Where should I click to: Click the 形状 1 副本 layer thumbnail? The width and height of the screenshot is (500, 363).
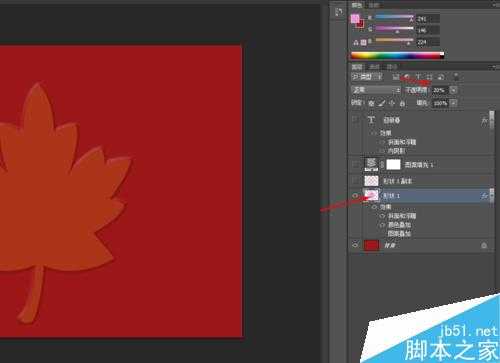point(371,181)
